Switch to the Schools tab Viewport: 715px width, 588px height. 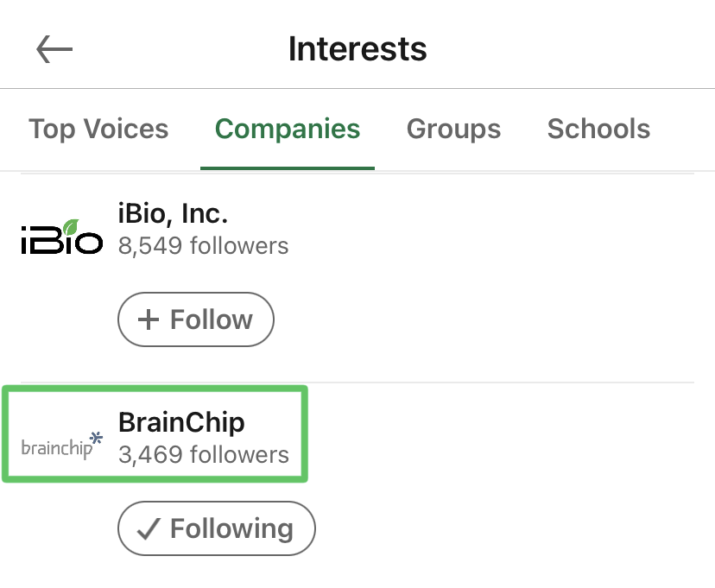pyautogui.click(x=598, y=129)
